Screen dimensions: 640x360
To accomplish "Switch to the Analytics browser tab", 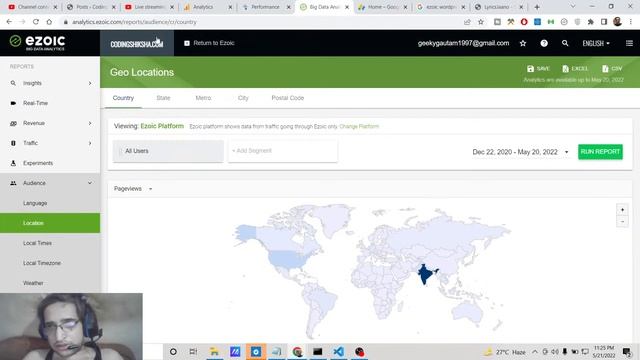I will point(207,7).
